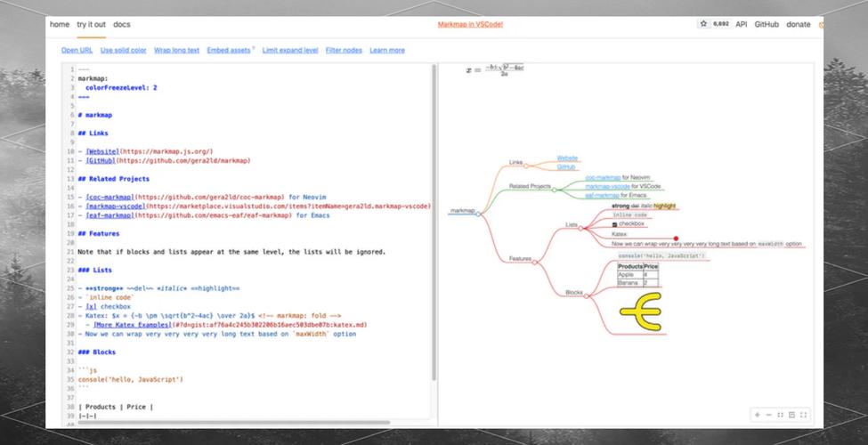Toggle the checkbox node in the mindmap

(x=614, y=224)
